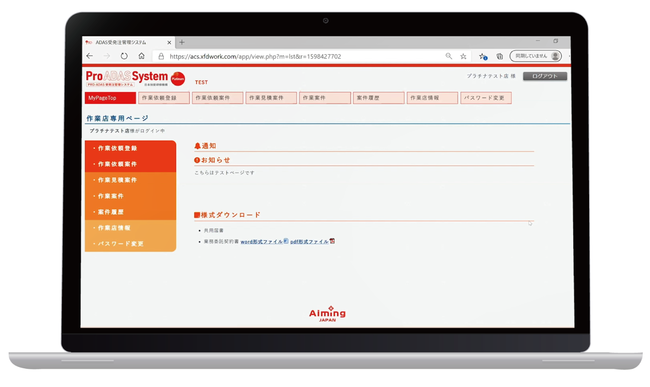Open the browser home icon

(141, 56)
